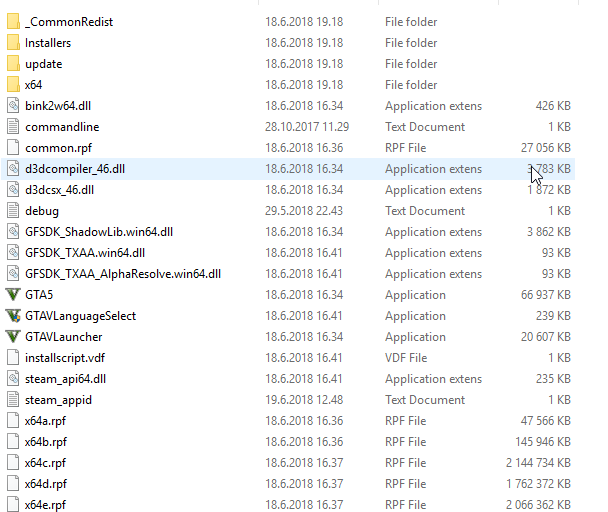The image size is (608, 512).
Task: Click the GTA5 file name
Action: 39,295
